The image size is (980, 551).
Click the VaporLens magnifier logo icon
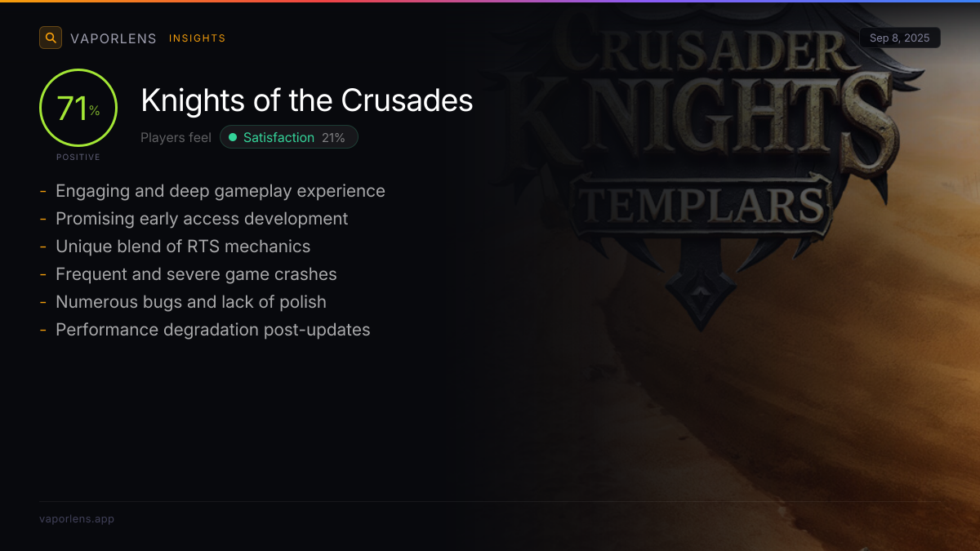[x=51, y=38]
